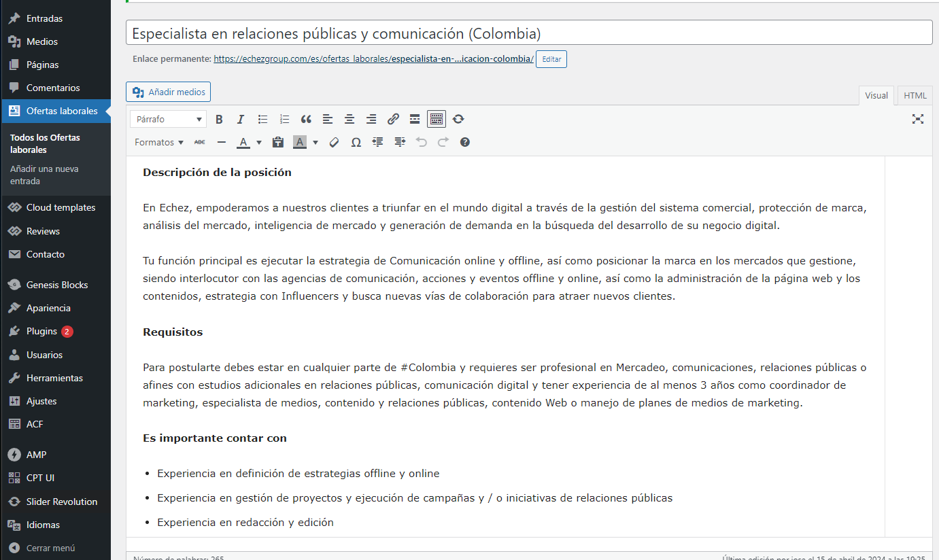Apply the current background color

[299, 142]
